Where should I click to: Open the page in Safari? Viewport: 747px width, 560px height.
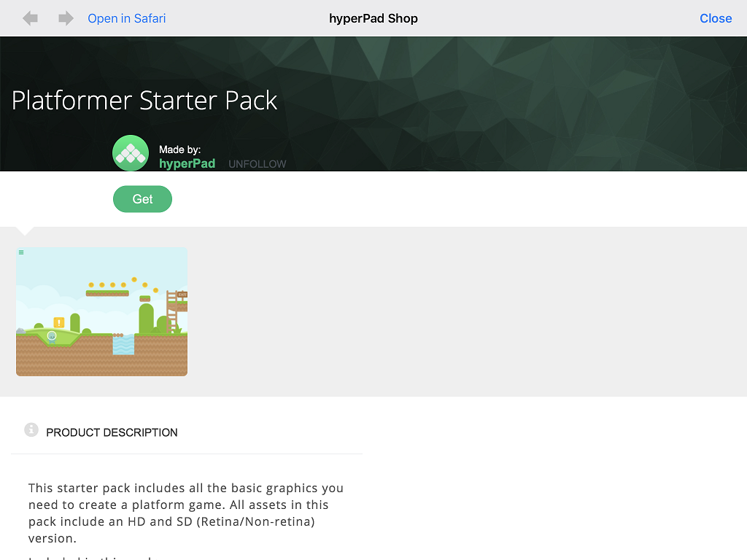127,18
